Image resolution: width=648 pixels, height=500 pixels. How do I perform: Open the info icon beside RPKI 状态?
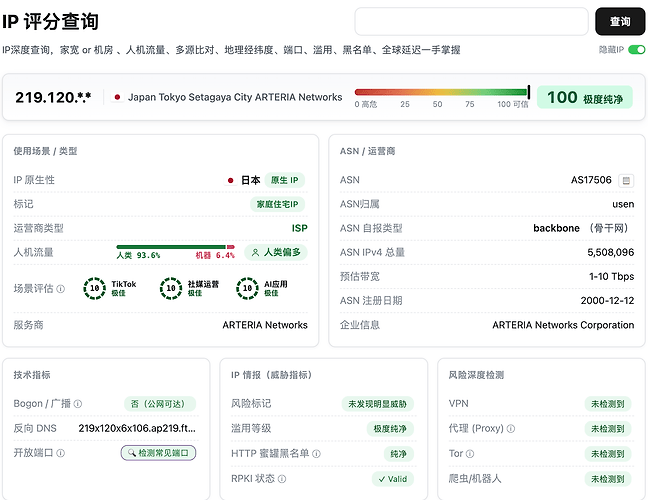[281, 479]
